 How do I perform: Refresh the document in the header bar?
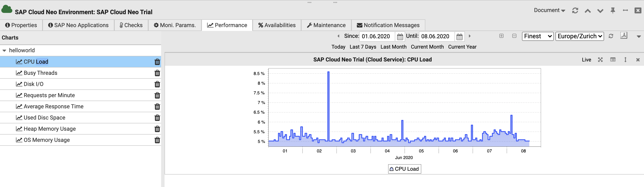(575, 11)
